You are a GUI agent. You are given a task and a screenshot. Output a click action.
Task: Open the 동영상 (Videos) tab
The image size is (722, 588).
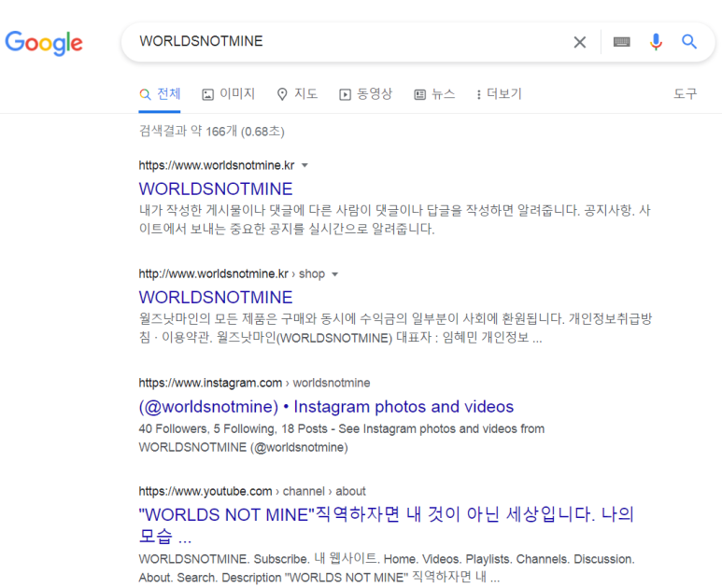coord(365,94)
